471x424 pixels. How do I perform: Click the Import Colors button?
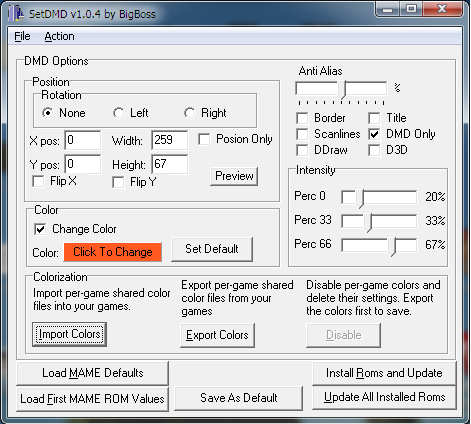(x=69, y=334)
